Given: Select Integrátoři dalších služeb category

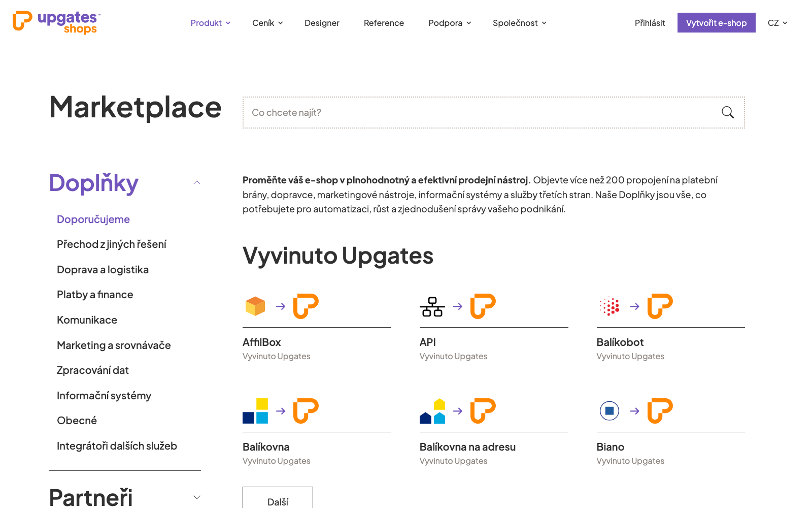Looking at the screenshot, I should click(x=117, y=446).
